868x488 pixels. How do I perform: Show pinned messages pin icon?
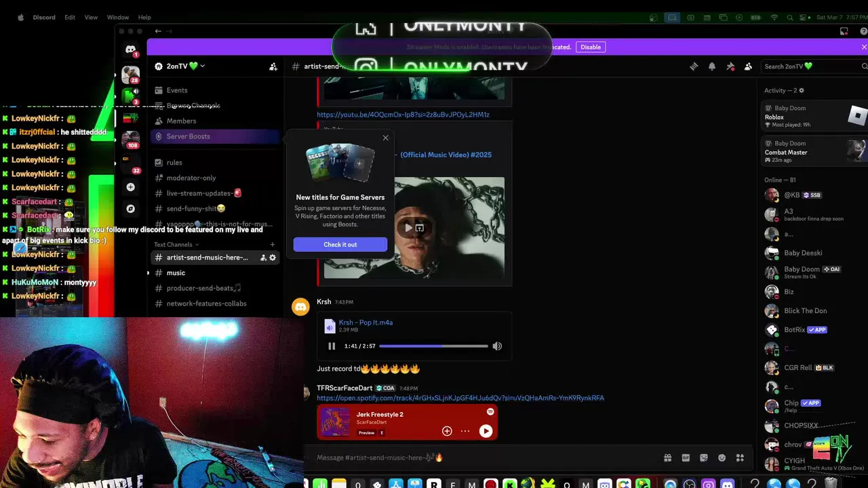tap(730, 66)
